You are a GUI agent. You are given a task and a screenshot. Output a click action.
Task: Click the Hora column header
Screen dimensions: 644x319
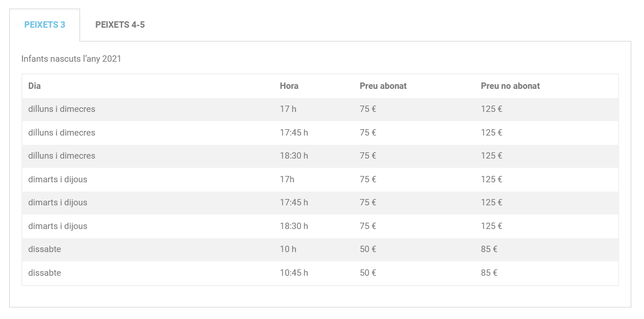click(289, 86)
